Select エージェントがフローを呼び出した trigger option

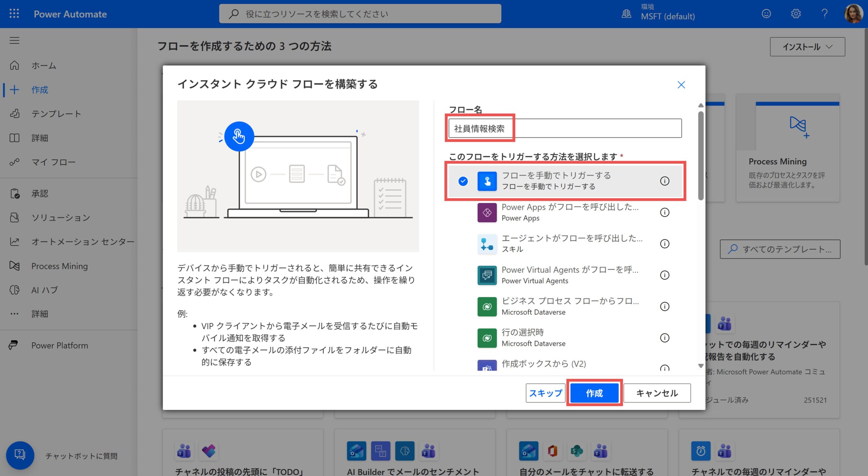pyautogui.click(x=572, y=243)
